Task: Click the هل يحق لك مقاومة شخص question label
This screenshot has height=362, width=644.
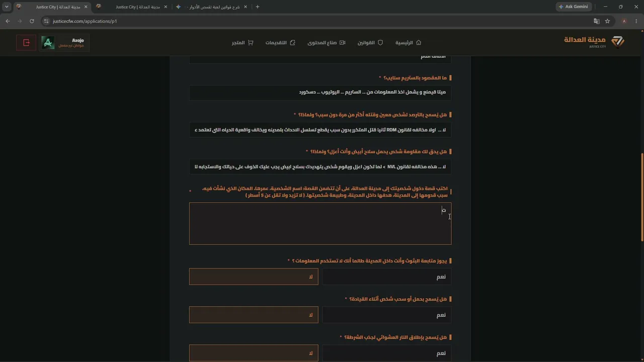Action: pyautogui.click(x=379, y=151)
